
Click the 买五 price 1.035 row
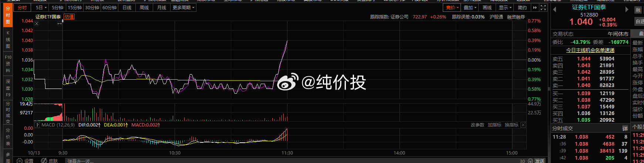(x=590, y=120)
